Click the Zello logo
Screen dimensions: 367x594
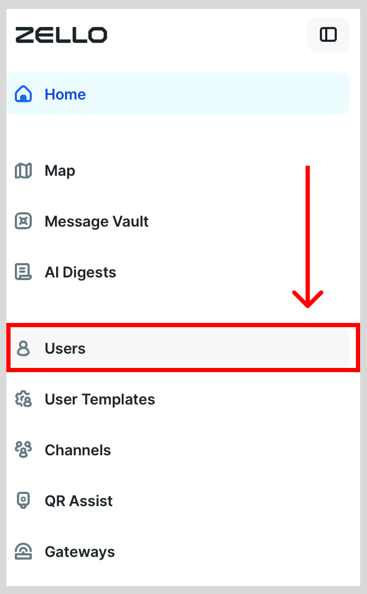point(61,35)
